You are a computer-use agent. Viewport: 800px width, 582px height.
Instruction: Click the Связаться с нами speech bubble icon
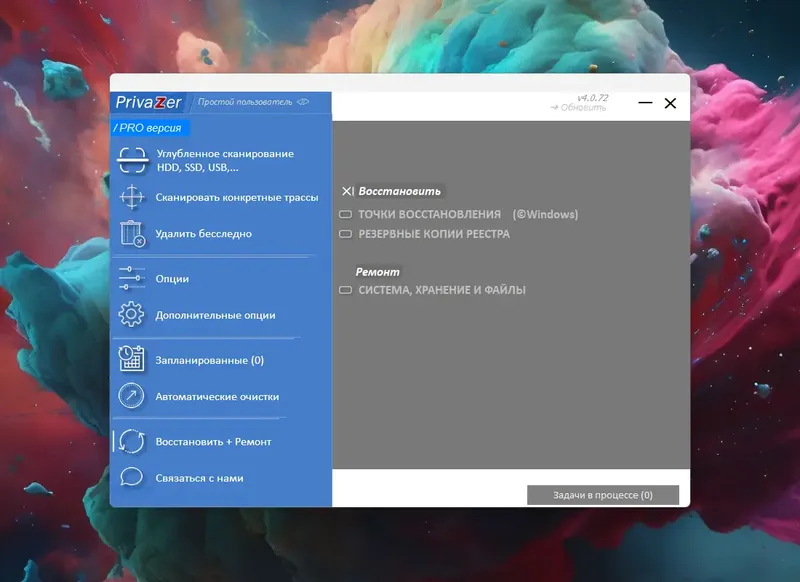click(x=130, y=478)
